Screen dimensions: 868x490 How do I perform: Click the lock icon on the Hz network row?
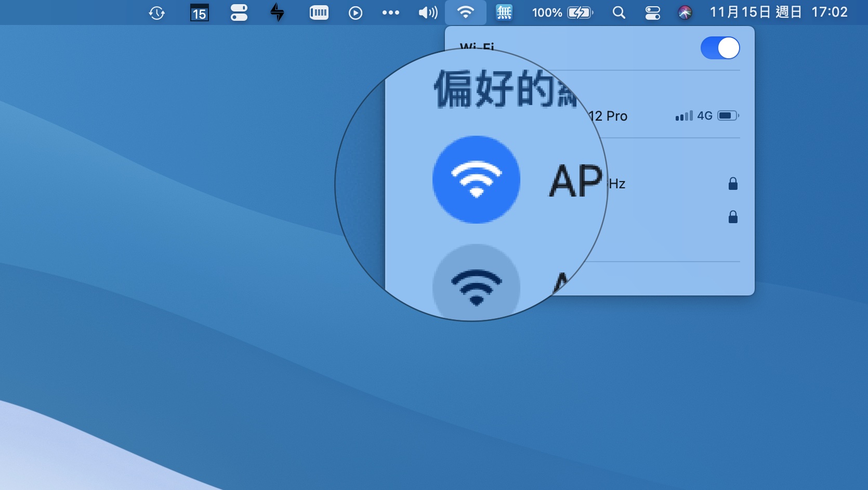coord(733,184)
